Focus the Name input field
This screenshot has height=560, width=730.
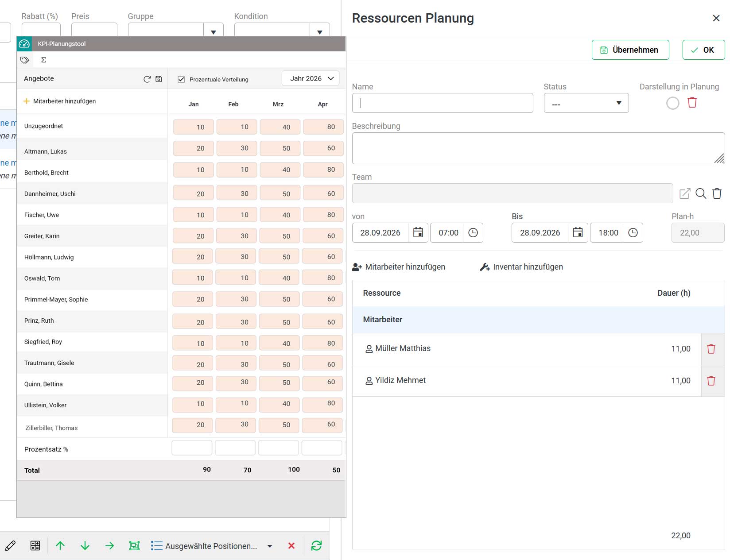[443, 103]
